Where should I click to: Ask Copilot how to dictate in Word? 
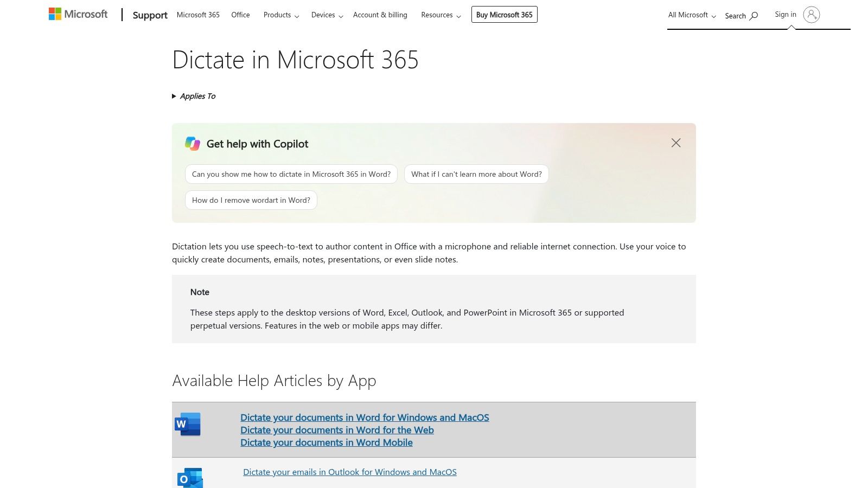291,174
